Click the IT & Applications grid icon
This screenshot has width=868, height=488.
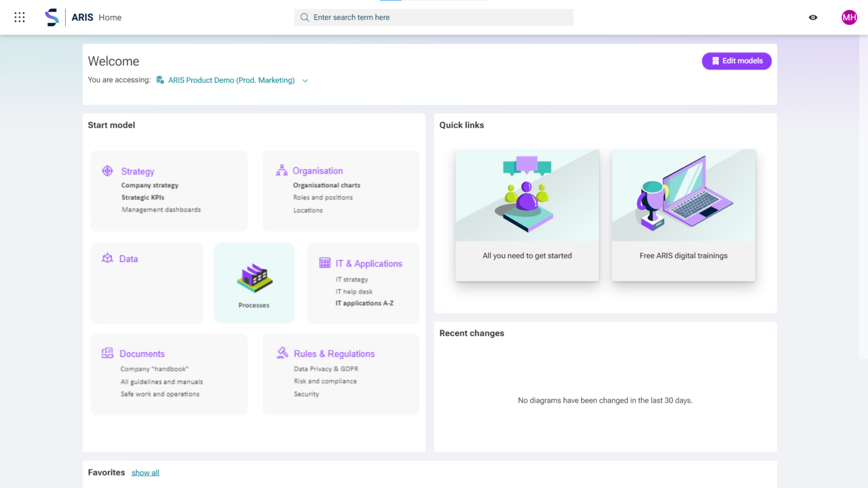pyautogui.click(x=325, y=263)
